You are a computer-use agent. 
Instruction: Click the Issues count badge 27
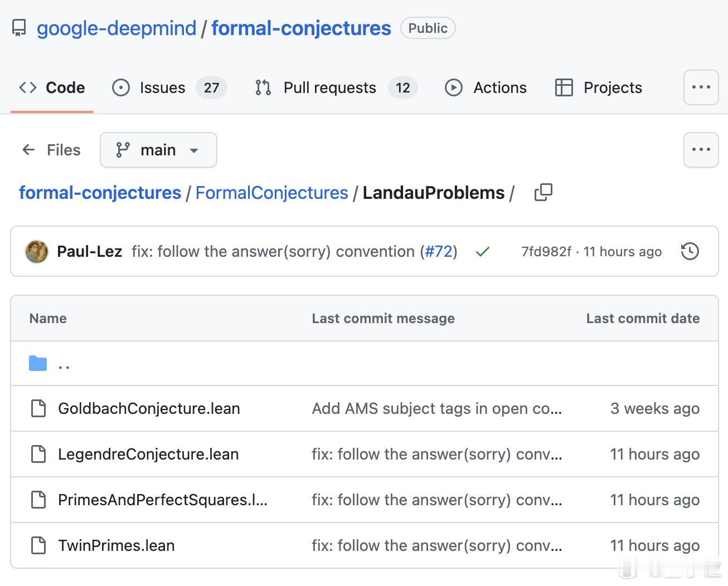pyautogui.click(x=211, y=87)
